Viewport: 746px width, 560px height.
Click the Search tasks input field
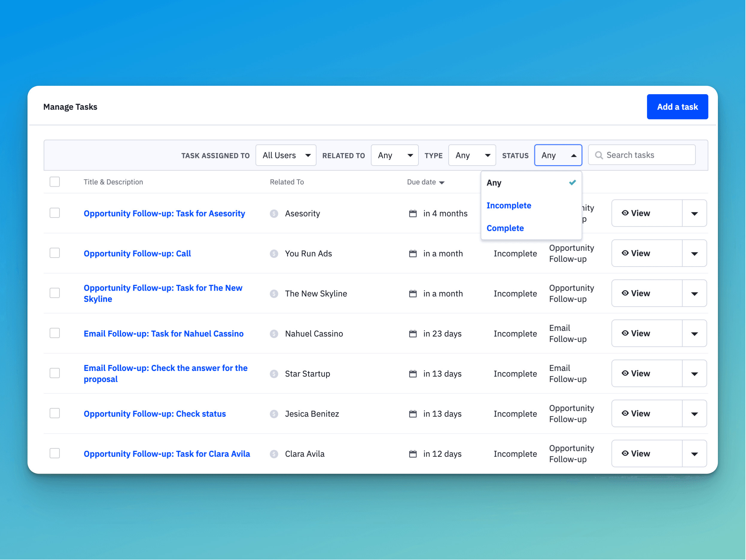pos(643,155)
